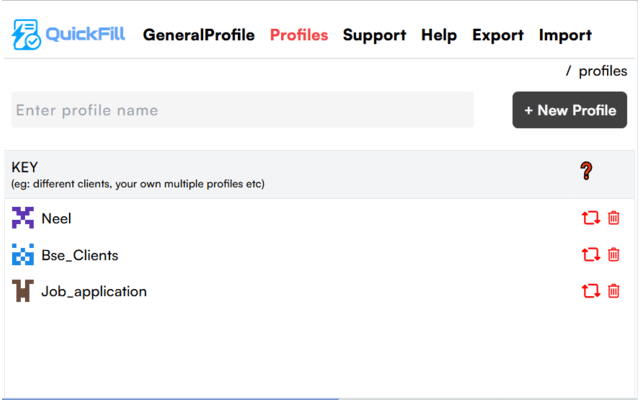The width and height of the screenshot is (640, 400).
Task: Click the profiles breadcrumb link
Action: click(x=603, y=71)
